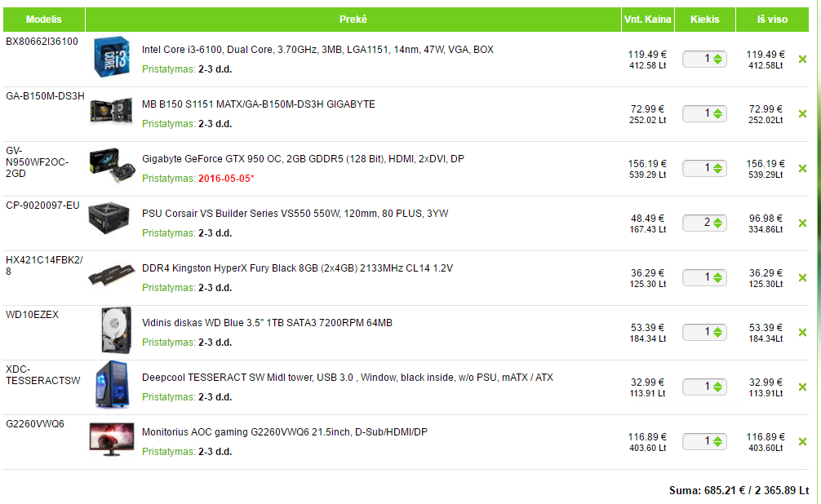Screen dimensions: 821x504
Task: Open the MB B150 S1151 MATX Gigabyte product
Action: [x=259, y=104]
